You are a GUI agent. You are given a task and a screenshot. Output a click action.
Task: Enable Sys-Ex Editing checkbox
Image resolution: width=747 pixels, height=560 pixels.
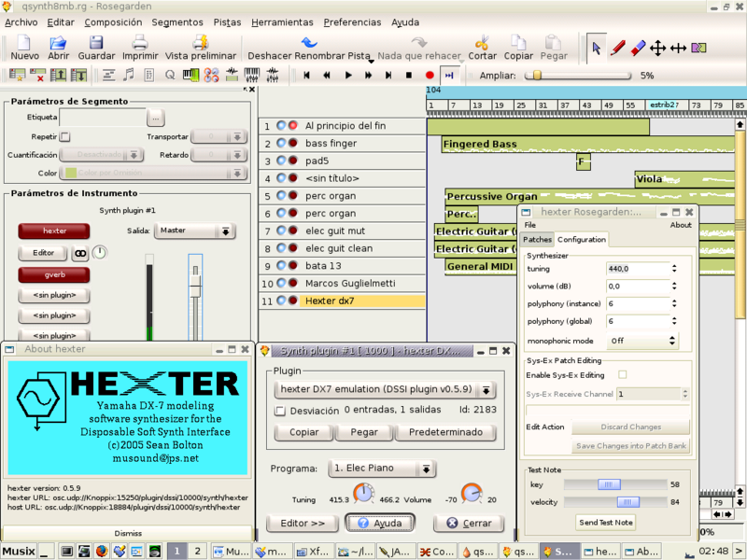pyautogui.click(x=623, y=374)
